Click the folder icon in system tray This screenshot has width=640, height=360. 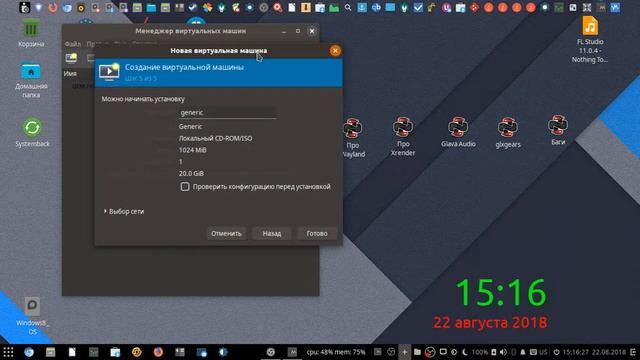point(417,352)
